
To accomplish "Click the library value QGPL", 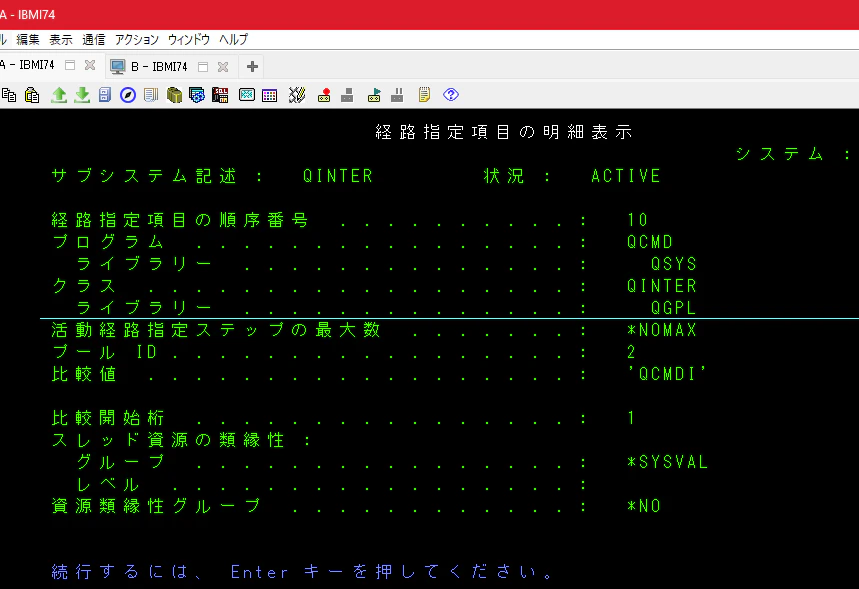I will (674, 307).
